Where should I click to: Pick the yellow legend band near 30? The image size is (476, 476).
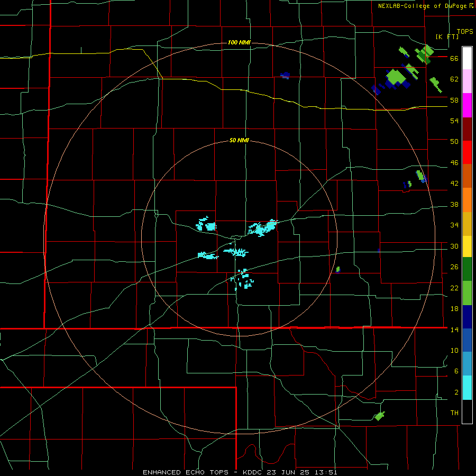point(467,246)
